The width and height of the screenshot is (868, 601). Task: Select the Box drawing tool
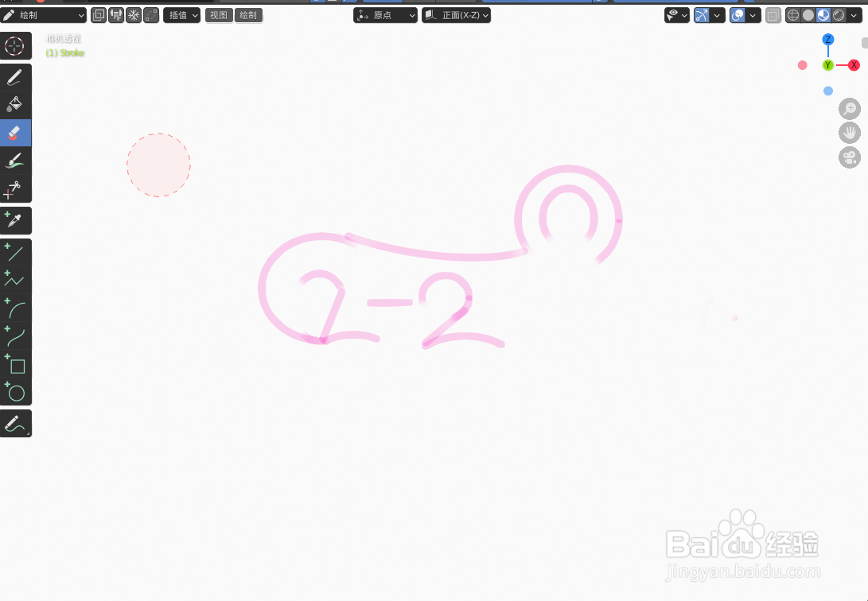pos(15,365)
